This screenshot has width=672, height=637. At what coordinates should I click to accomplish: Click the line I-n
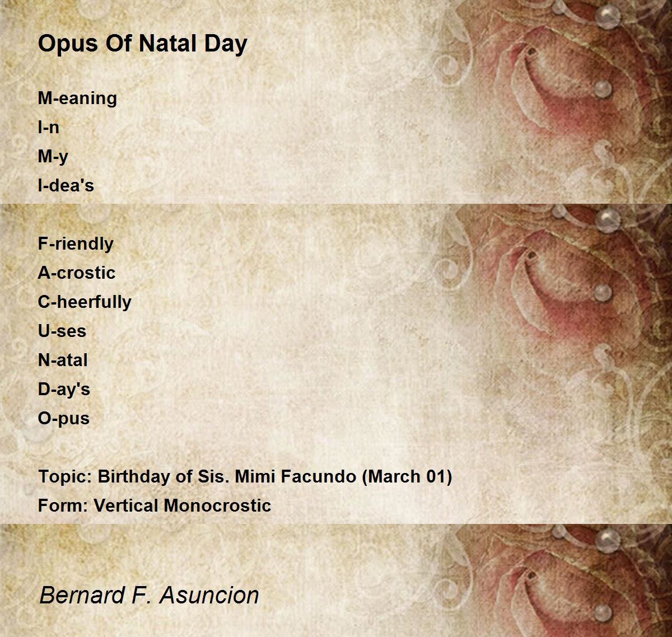pos(48,127)
